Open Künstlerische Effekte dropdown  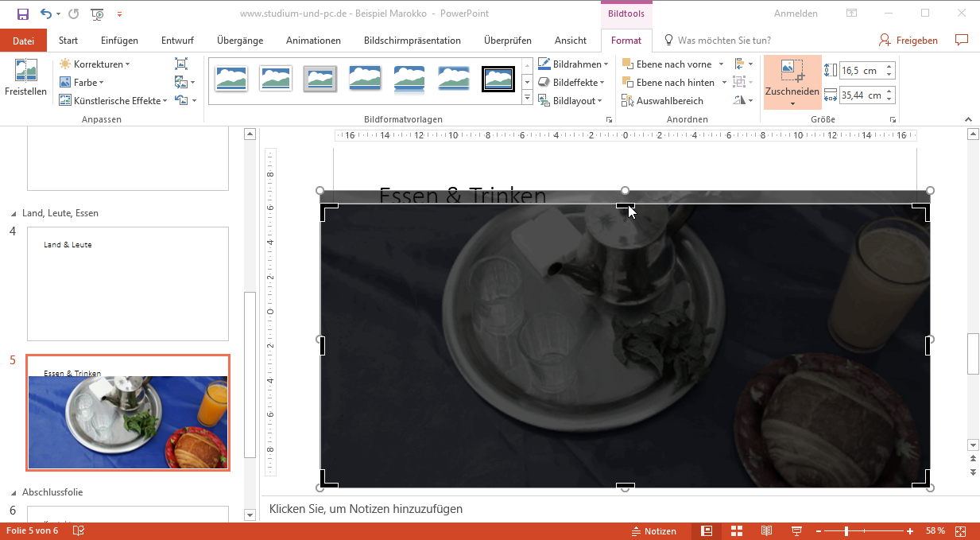point(113,100)
